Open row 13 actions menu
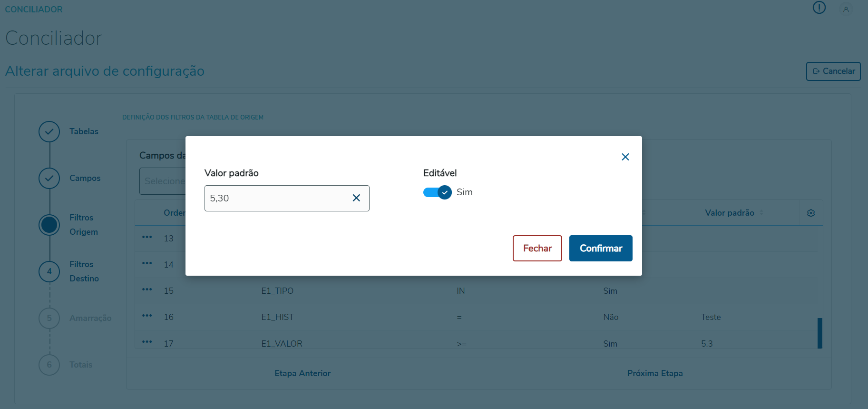 147,237
